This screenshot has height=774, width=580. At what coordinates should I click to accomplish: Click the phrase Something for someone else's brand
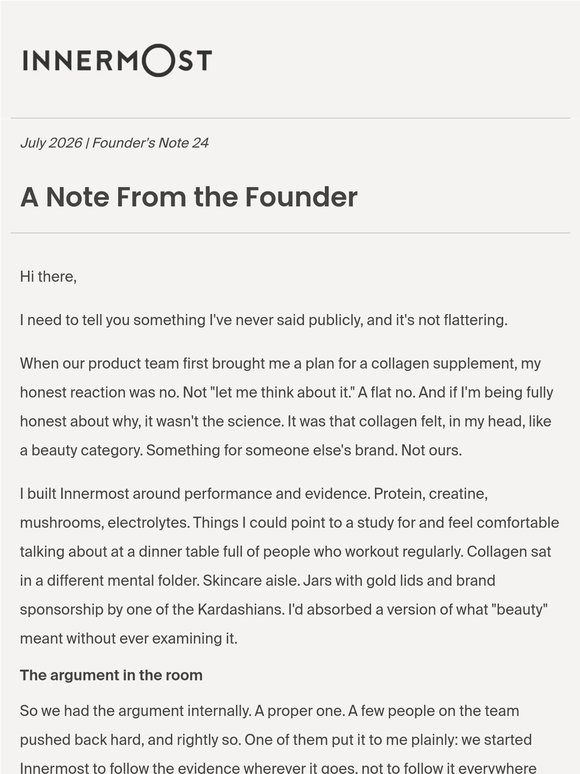(x=271, y=450)
